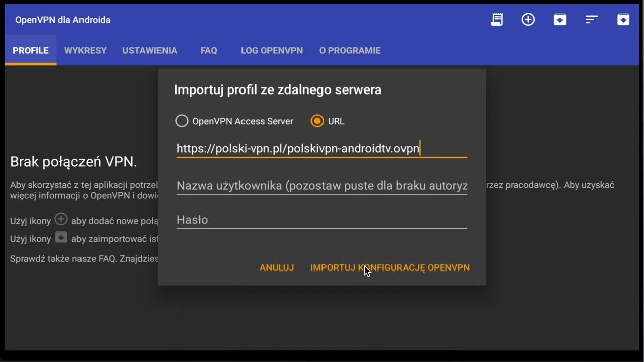Show the LOG OPENVPN tab
644x362 pixels.
tap(272, 51)
